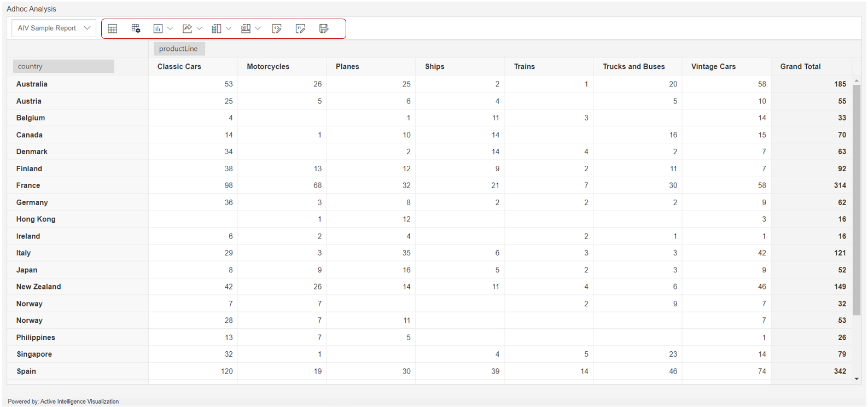Open the AIV Sample Report dropdown
This screenshot has height=407, width=868.
coord(54,28)
